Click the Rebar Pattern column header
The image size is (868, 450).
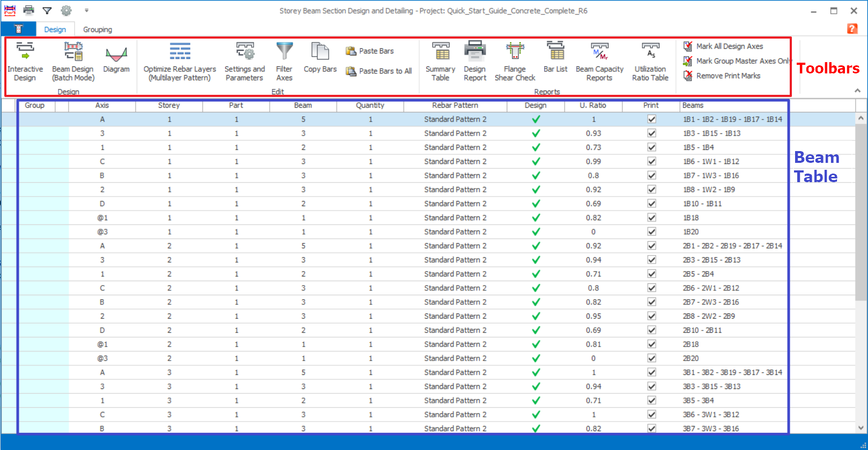(x=455, y=106)
